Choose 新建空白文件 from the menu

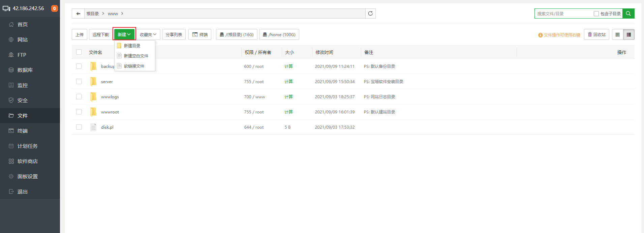point(136,56)
